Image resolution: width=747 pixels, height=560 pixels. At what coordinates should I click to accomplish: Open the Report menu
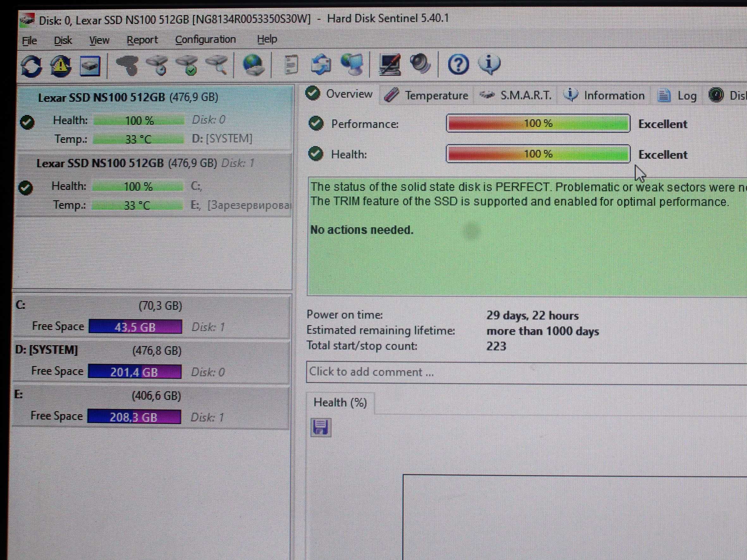point(142,40)
